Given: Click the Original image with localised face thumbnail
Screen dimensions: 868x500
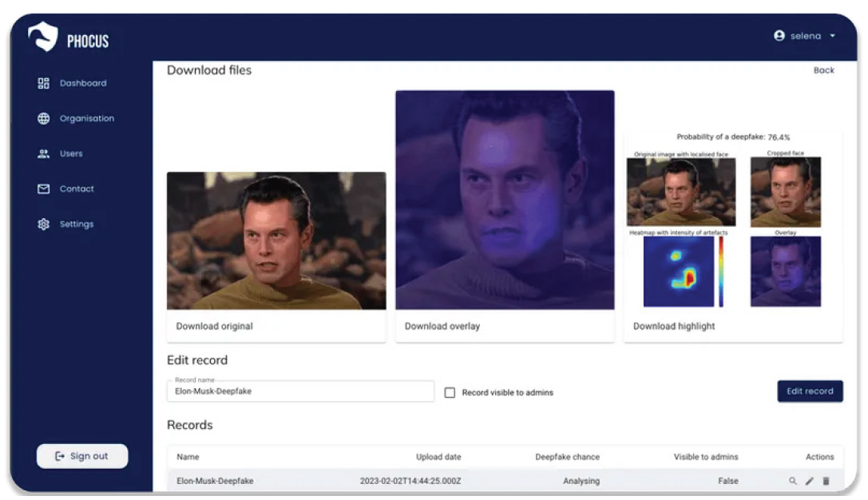Looking at the screenshot, I should click(x=681, y=192).
